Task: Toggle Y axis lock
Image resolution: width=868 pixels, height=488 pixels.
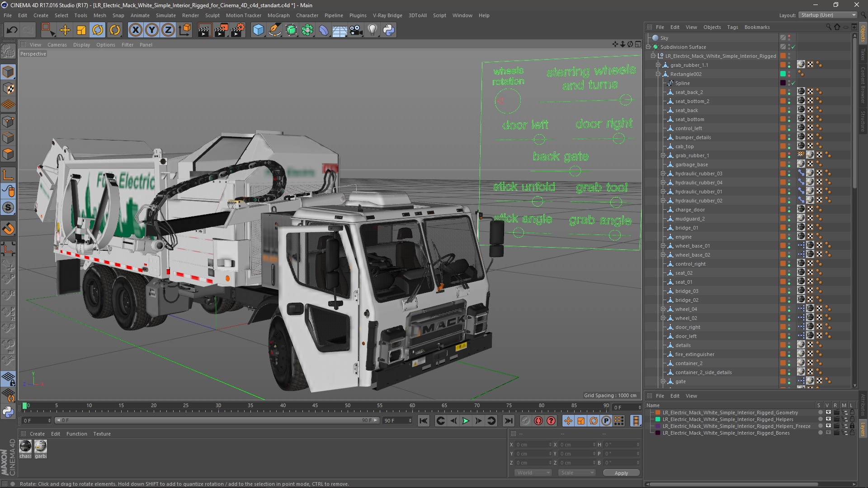Action: [x=152, y=30]
